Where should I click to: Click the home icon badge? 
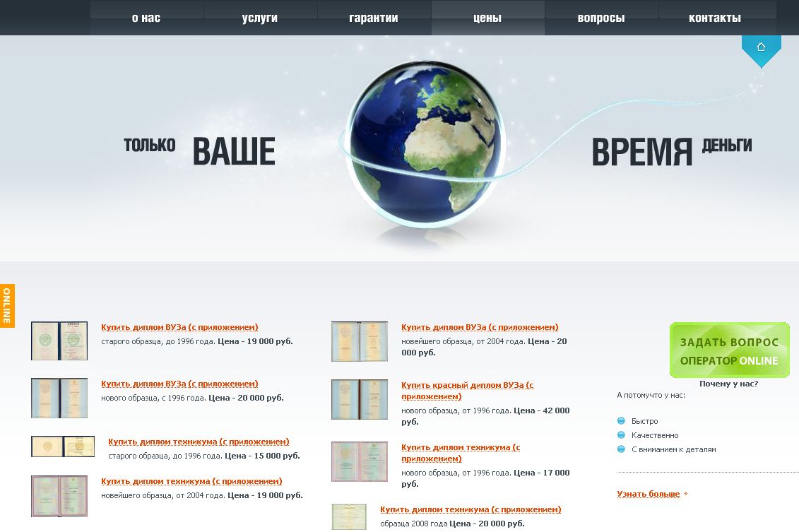coord(762,50)
